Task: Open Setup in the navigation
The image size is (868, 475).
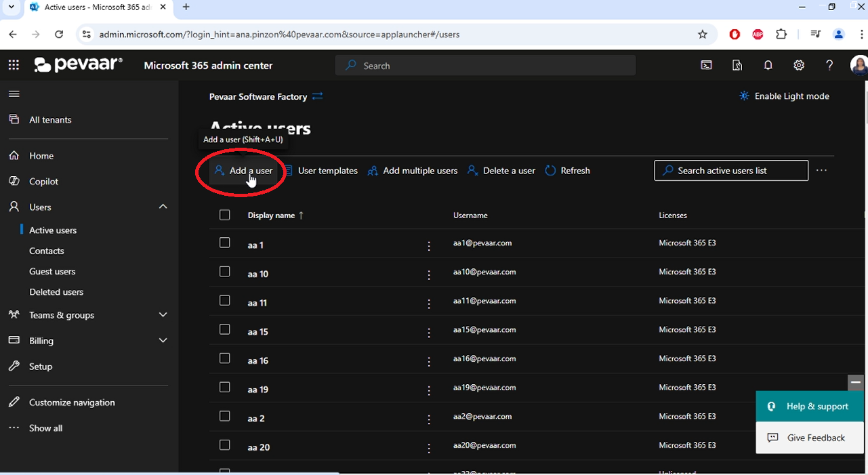Action: 41,367
